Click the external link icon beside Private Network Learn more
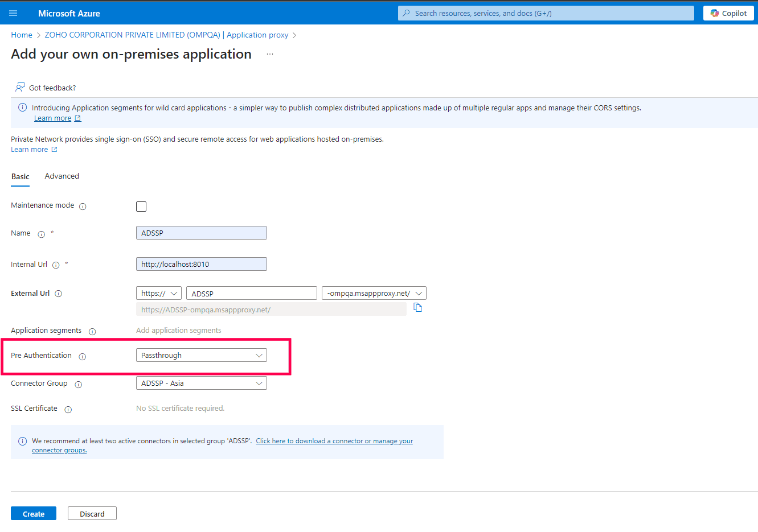The width and height of the screenshot is (758, 532). [55, 150]
